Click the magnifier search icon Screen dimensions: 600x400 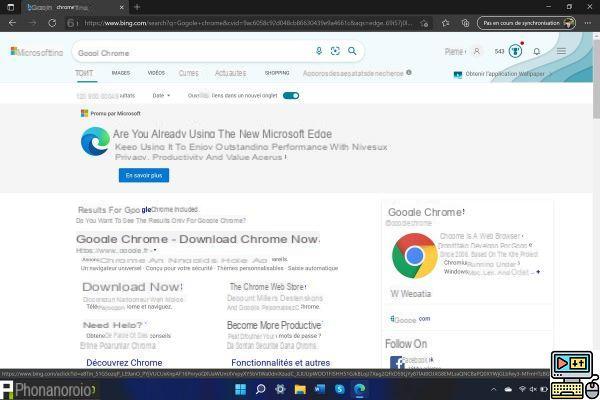pos(352,51)
